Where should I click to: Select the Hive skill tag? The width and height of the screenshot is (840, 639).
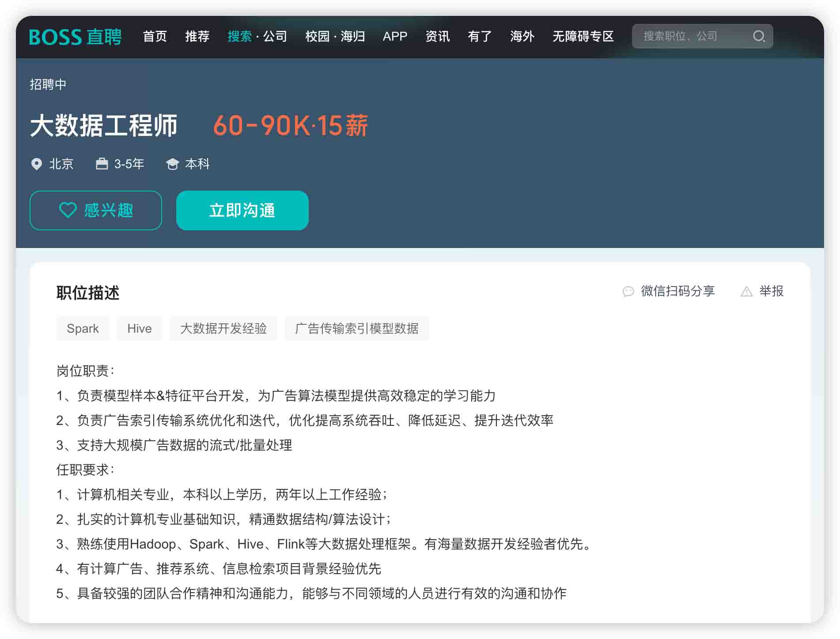coord(140,328)
